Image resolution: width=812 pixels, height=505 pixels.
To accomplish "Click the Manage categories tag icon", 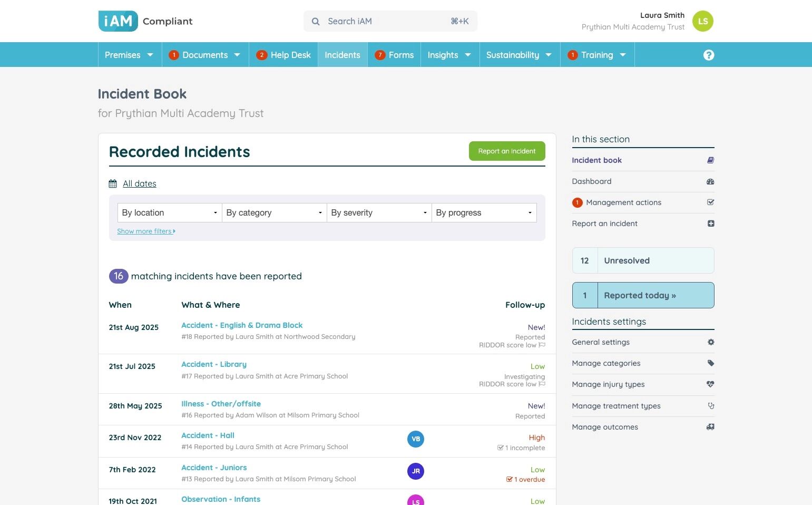I will [x=711, y=363].
